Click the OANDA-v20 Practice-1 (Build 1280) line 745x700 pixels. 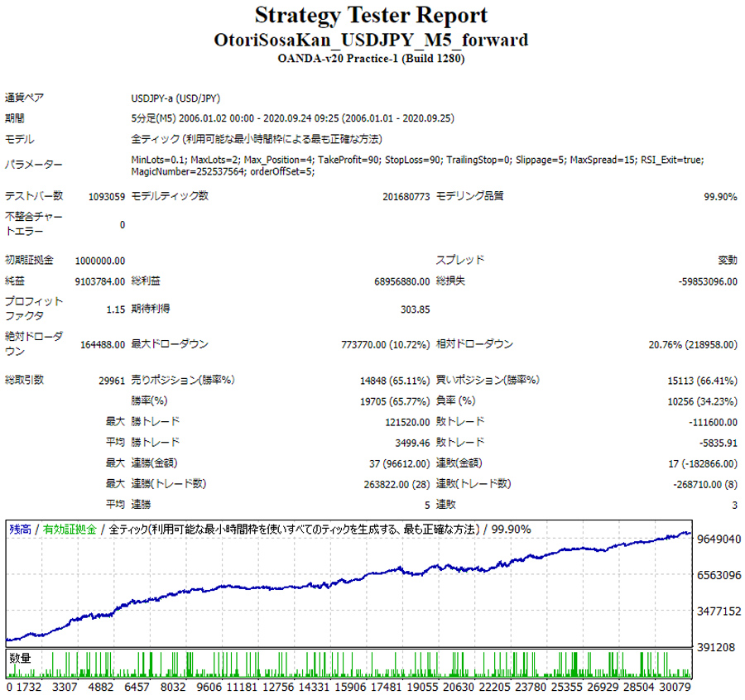pyautogui.click(x=371, y=59)
